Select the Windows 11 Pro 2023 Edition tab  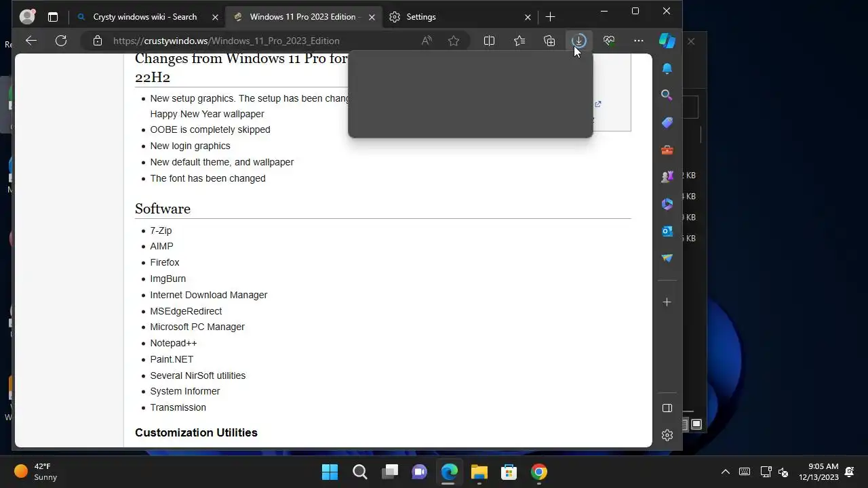302,17
